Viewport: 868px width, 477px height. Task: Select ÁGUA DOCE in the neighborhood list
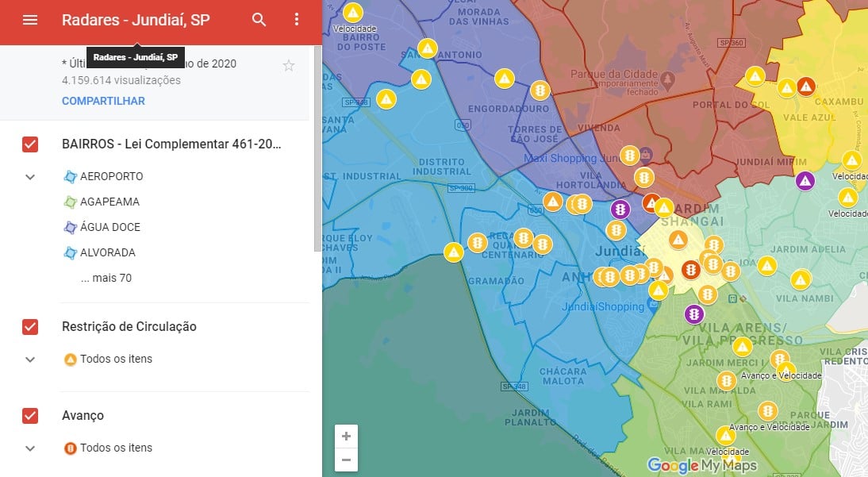[109, 227]
